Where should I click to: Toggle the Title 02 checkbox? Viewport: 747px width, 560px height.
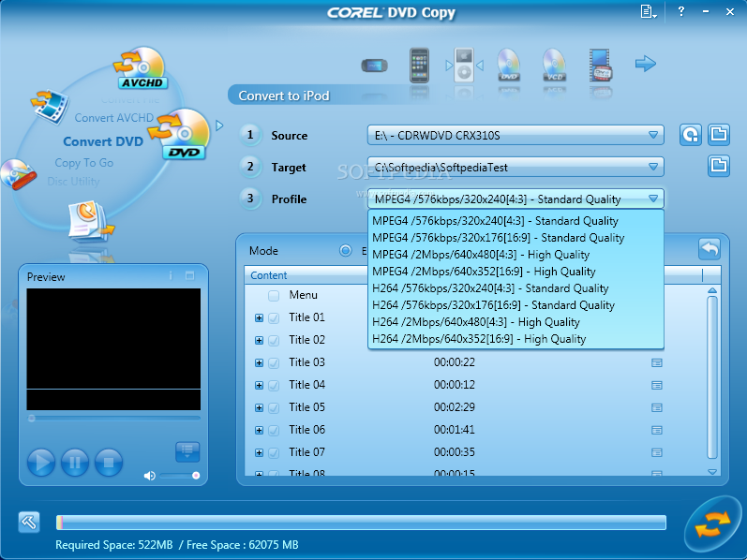274,341
